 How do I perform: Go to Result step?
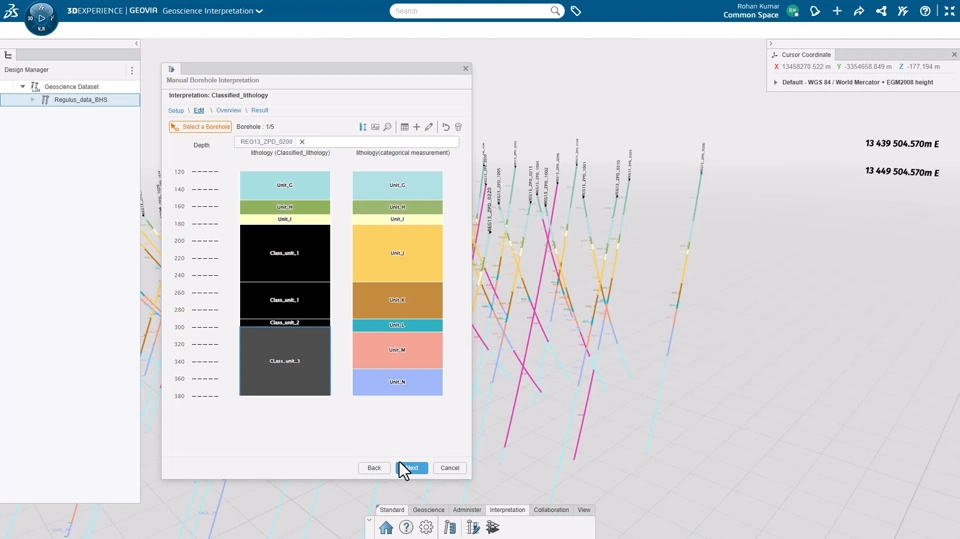[x=260, y=110]
